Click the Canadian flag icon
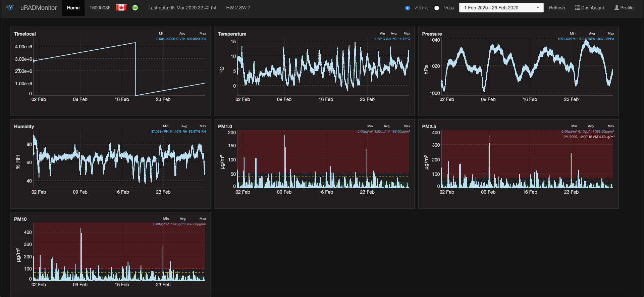 (121, 8)
